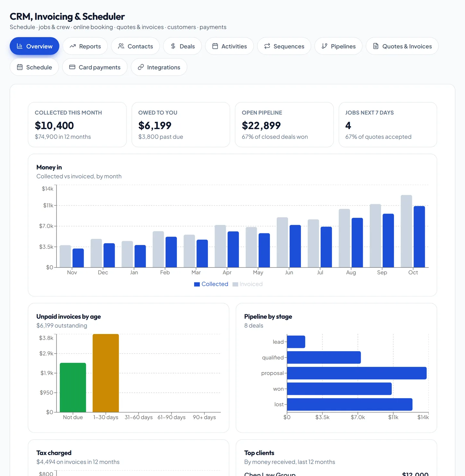Go to the Schedule tab
The width and height of the screenshot is (465, 476).
click(34, 67)
